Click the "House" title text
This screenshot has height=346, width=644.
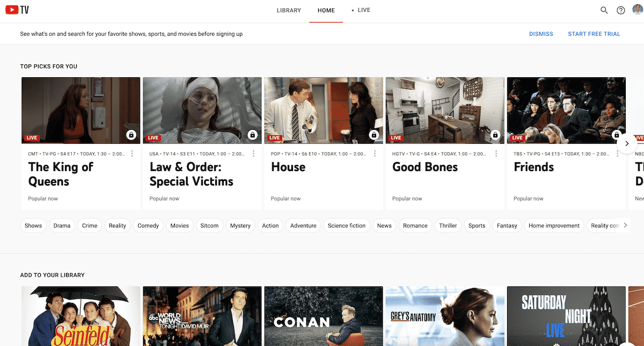(288, 167)
